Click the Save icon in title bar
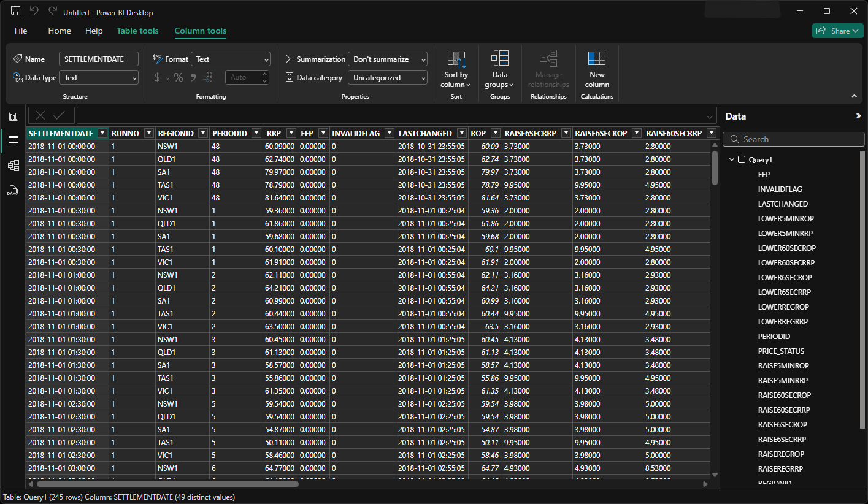This screenshot has height=504, width=868. tap(16, 12)
